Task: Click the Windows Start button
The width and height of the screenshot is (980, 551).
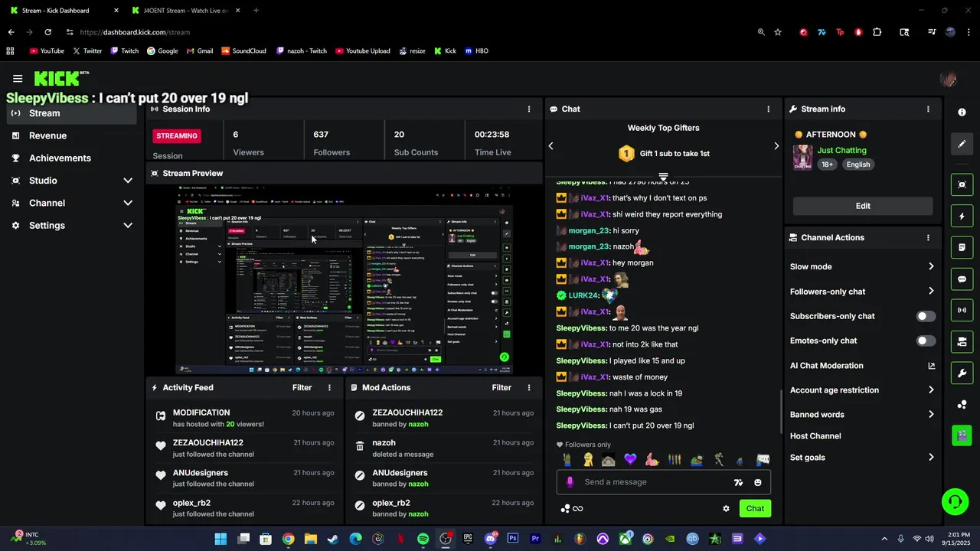Action: pos(220,539)
